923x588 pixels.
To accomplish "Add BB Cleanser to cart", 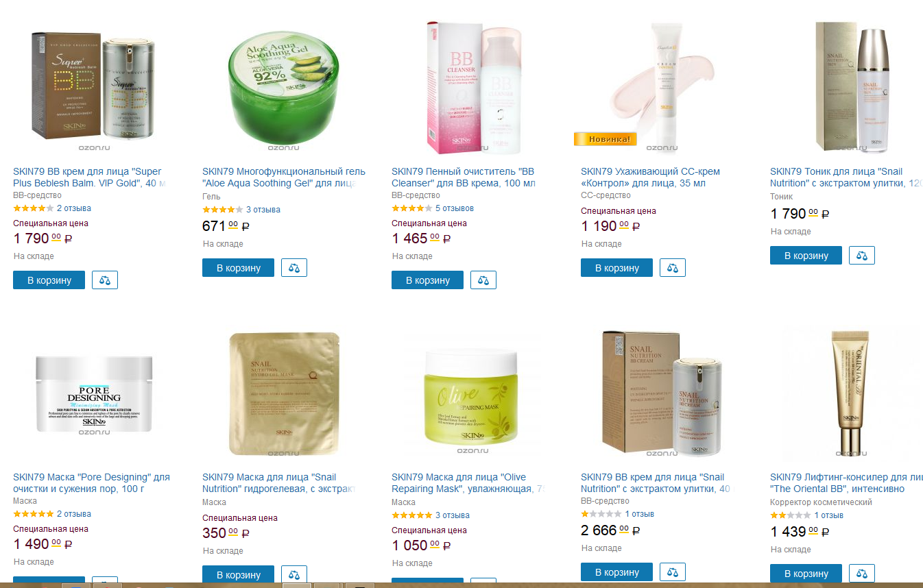I will [427, 280].
